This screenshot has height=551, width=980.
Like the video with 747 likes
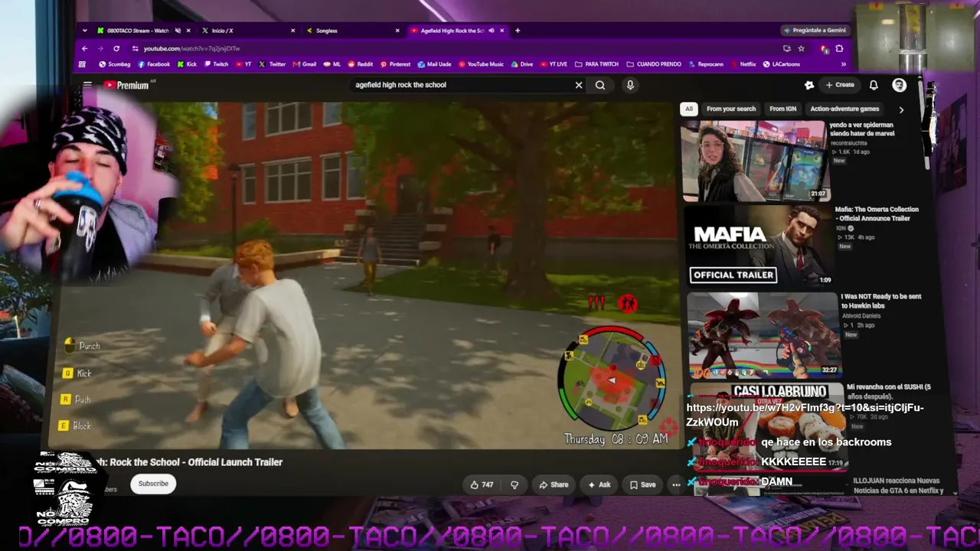pos(482,484)
